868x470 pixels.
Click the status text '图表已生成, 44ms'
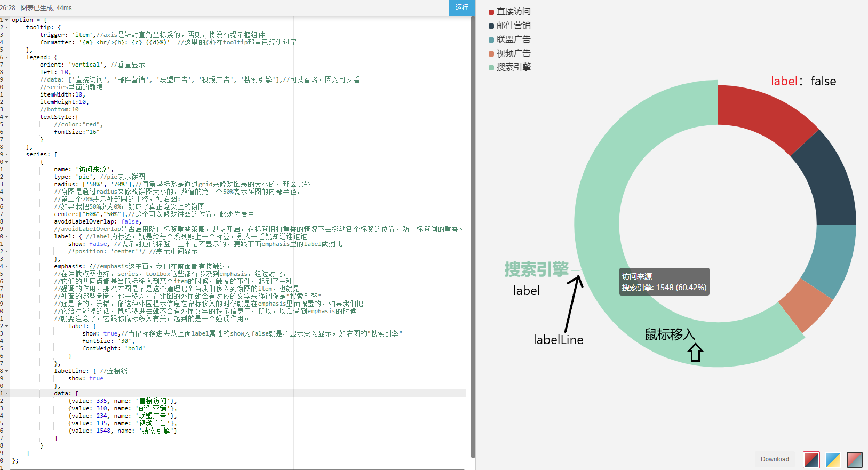click(x=46, y=8)
